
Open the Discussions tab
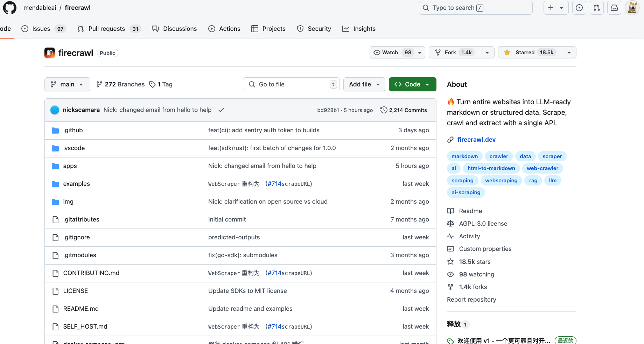(174, 29)
